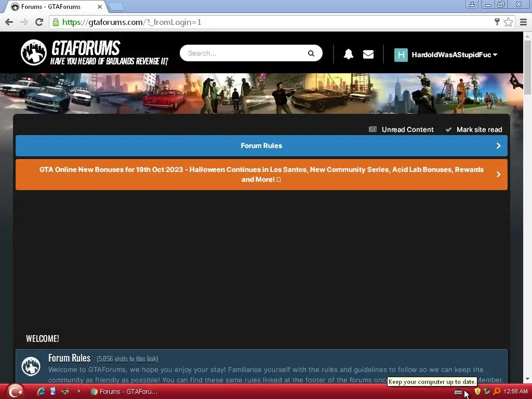Click the tray keyboard icon
532x399 pixels.
pyautogui.click(x=458, y=392)
